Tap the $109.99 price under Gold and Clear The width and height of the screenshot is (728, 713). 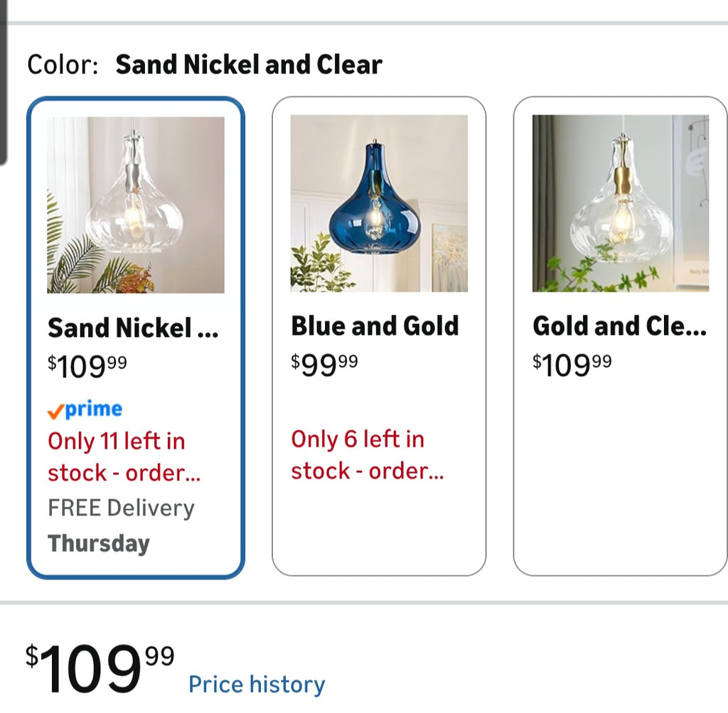click(x=572, y=365)
